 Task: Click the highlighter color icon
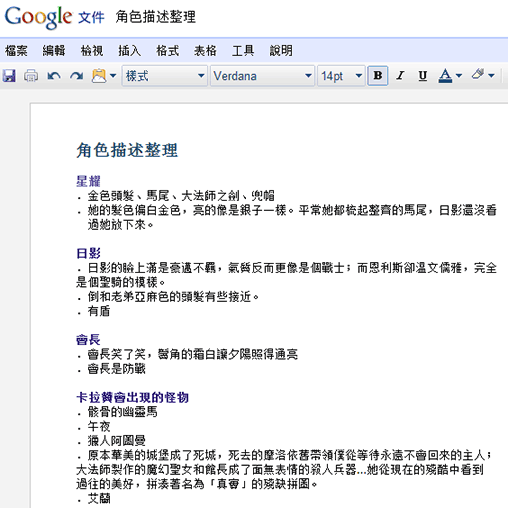point(478,75)
